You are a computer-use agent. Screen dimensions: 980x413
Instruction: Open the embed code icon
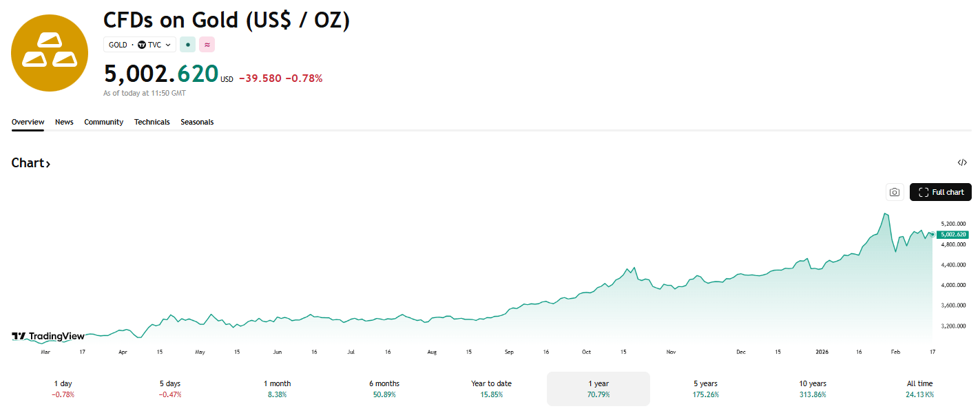962,162
